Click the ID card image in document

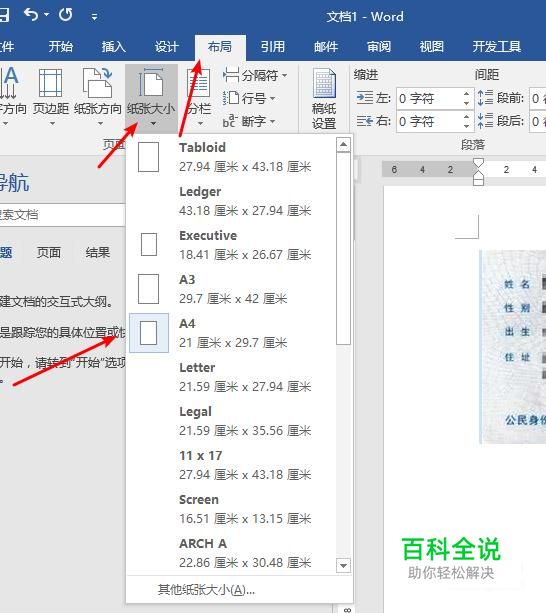(513, 346)
